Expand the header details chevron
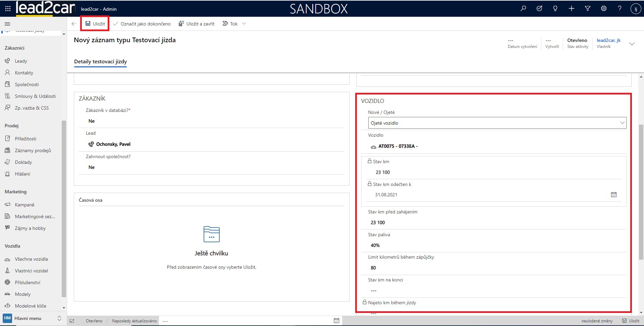Viewport: 644px width, 326px height. pos(632,44)
